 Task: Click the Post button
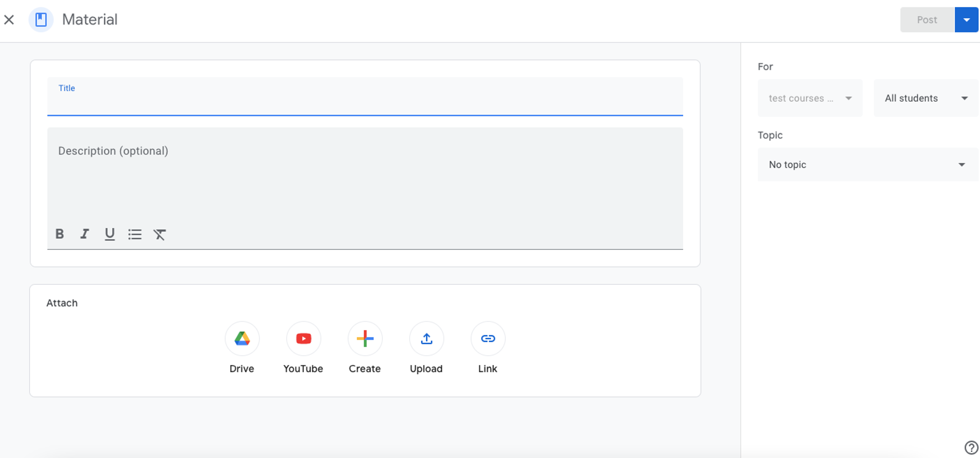click(x=927, y=20)
